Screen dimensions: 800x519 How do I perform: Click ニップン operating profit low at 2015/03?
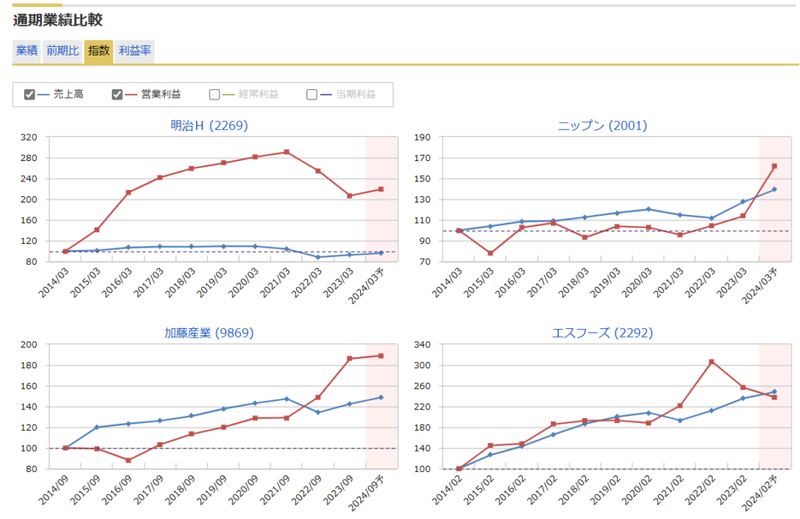tap(490, 253)
